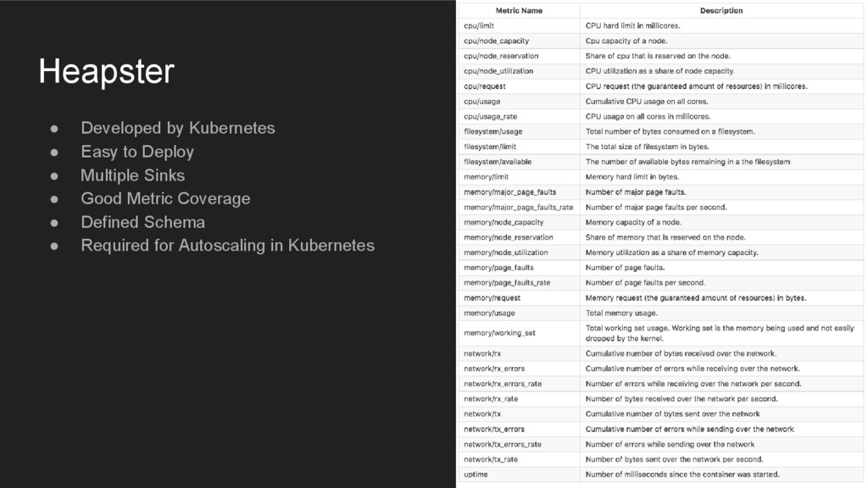Viewport: 868px width, 488px height.
Task: Click the 'Total memory usage.' description
Action: (x=621, y=313)
